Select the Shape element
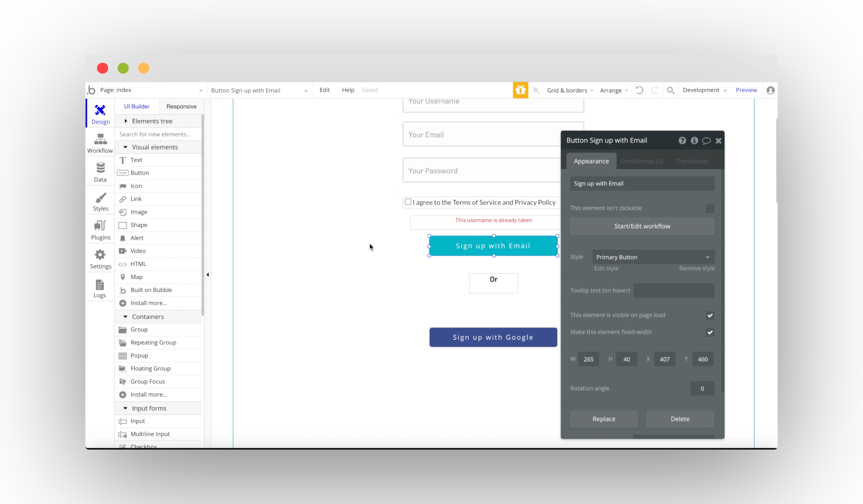Screen dimensions: 863x504 [158, 225]
